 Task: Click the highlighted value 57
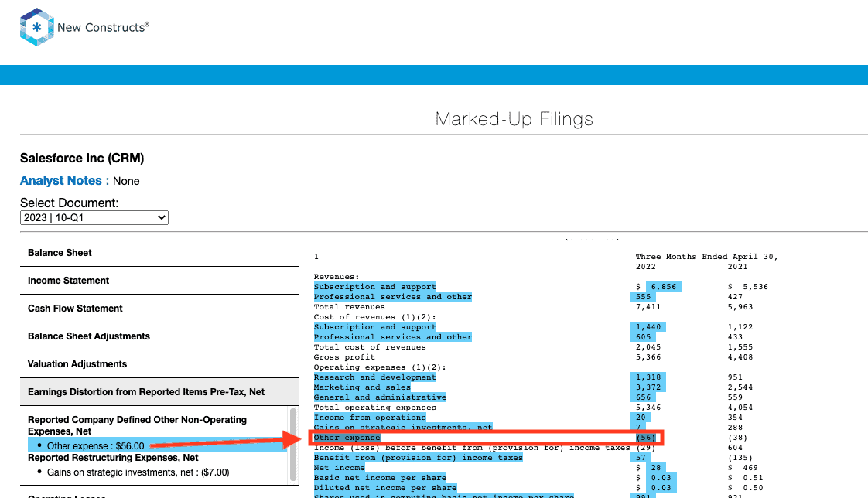(x=641, y=458)
